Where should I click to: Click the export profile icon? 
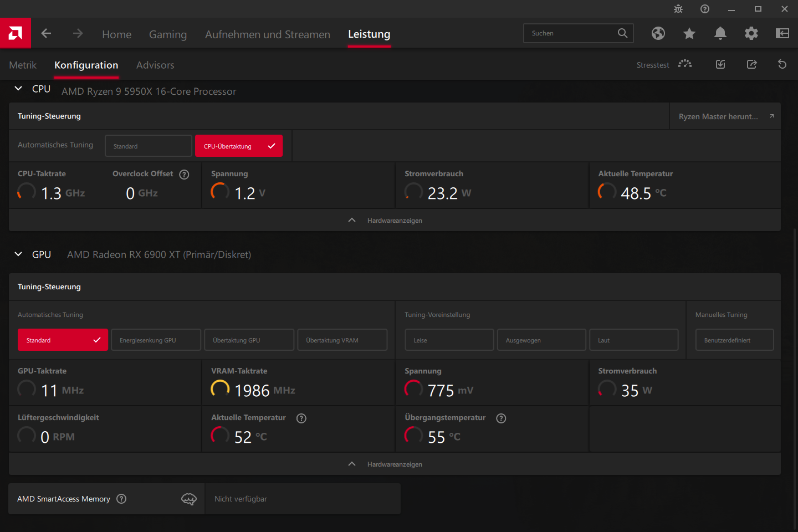751,64
